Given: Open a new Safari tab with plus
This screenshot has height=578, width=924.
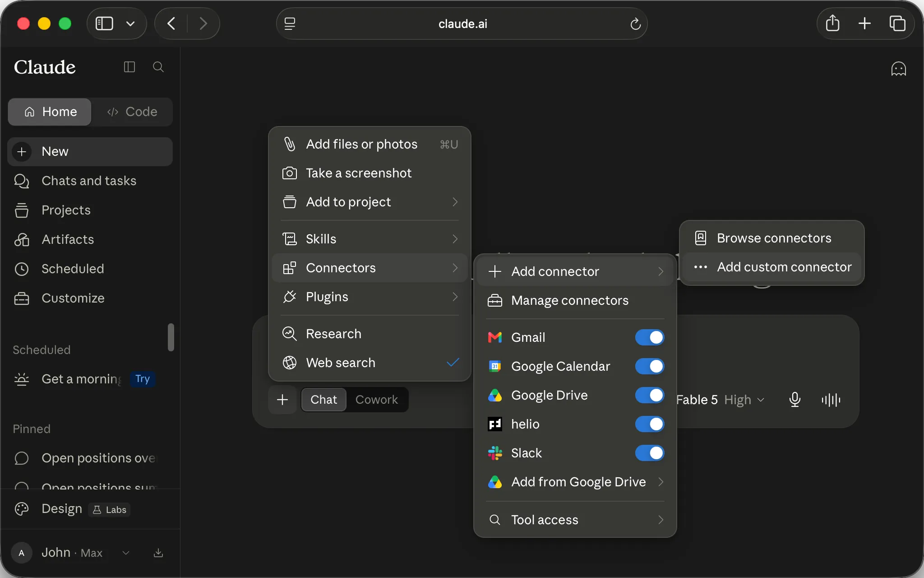Looking at the screenshot, I should (x=864, y=23).
